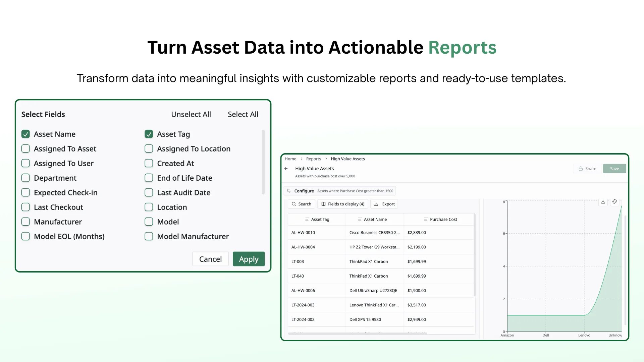The width and height of the screenshot is (644, 362).
Task: Click the menu icon in Asset Tag column header
Action: click(x=307, y=220)
